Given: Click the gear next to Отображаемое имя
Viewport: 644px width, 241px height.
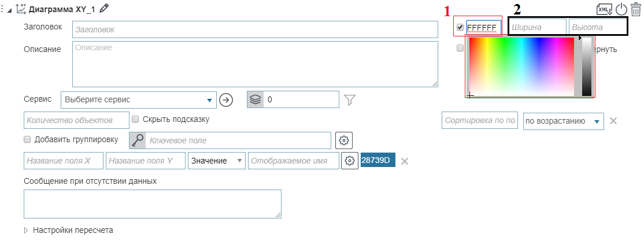Looking at the screenshot, I should [349, 161].
